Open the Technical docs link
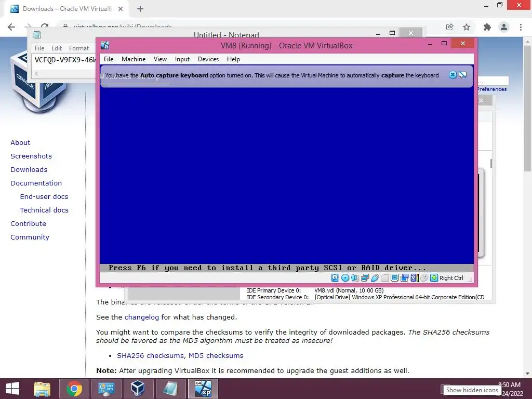Screen dimensions: 532x399 click(44, 210)
